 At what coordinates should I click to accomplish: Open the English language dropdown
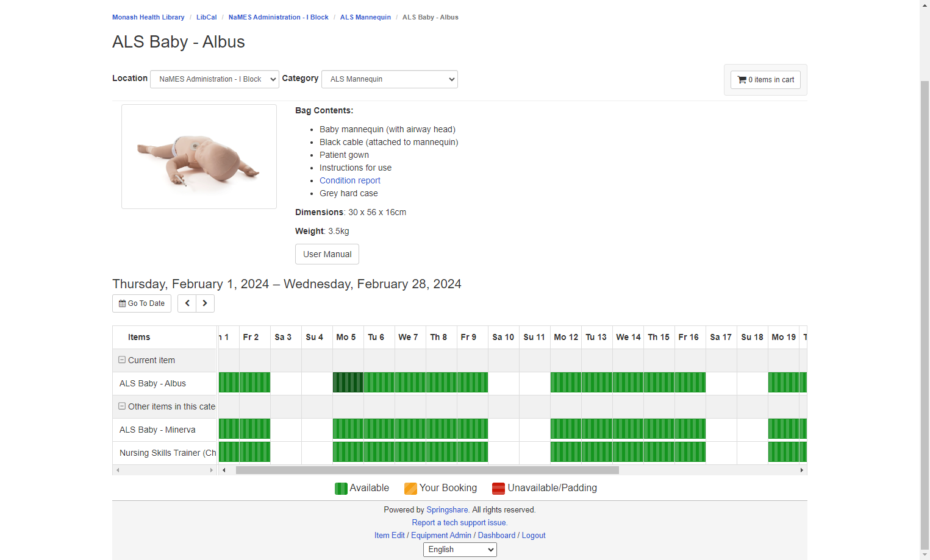click(x=460, y=550)
